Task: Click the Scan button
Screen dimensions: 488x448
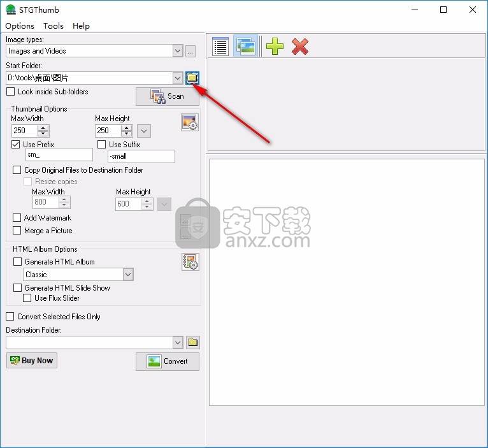Action: [x=168, y=96]
